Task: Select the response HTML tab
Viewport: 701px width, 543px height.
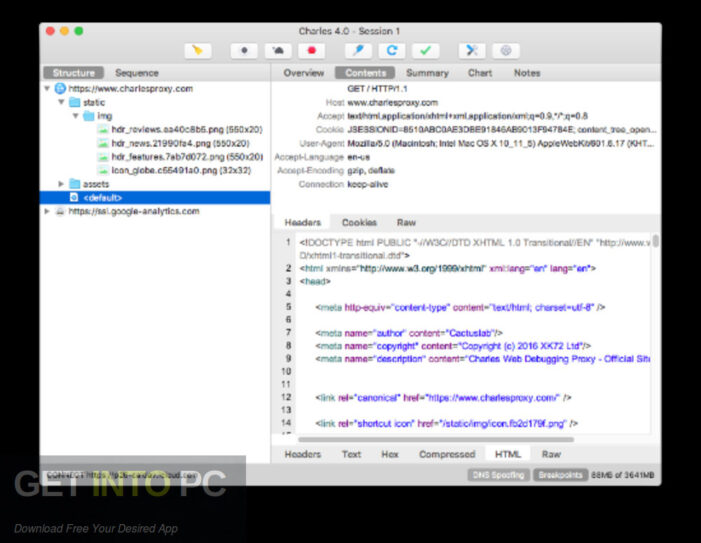Action: click(508, 454)
